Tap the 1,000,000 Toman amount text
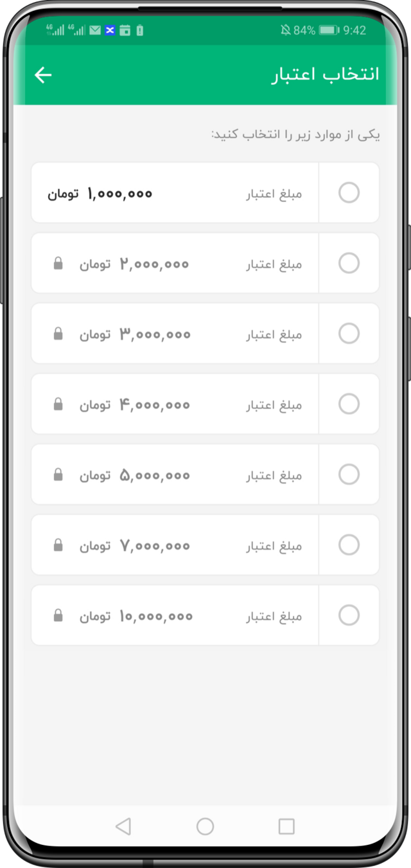411x868 pixels. tap(119, 193)
